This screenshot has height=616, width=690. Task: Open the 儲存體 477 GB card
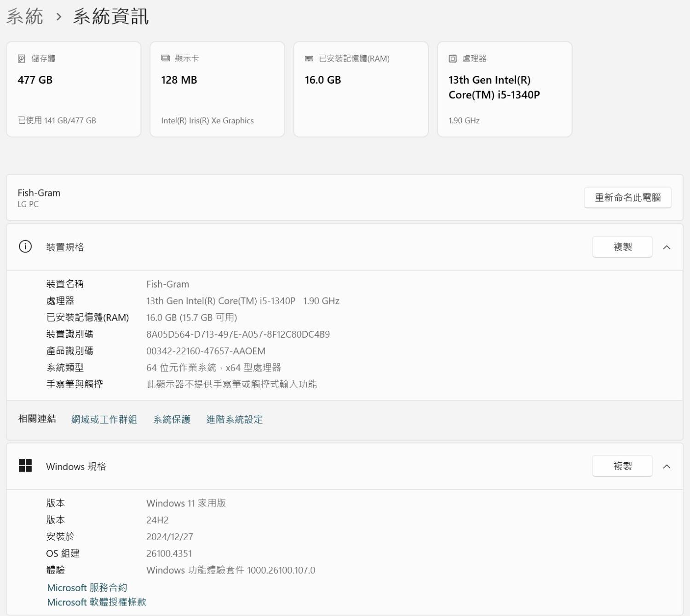74,89
